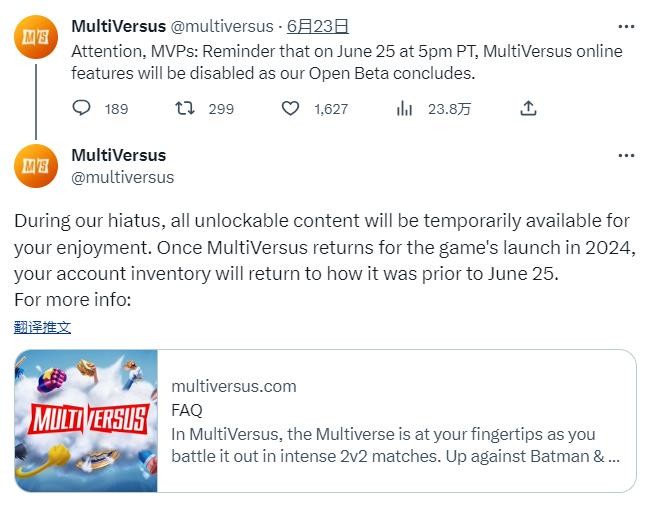This screenshot has width=650, height=513.
Task: Click the reply speech bubble icon
Action: click(x=83, y=108)
